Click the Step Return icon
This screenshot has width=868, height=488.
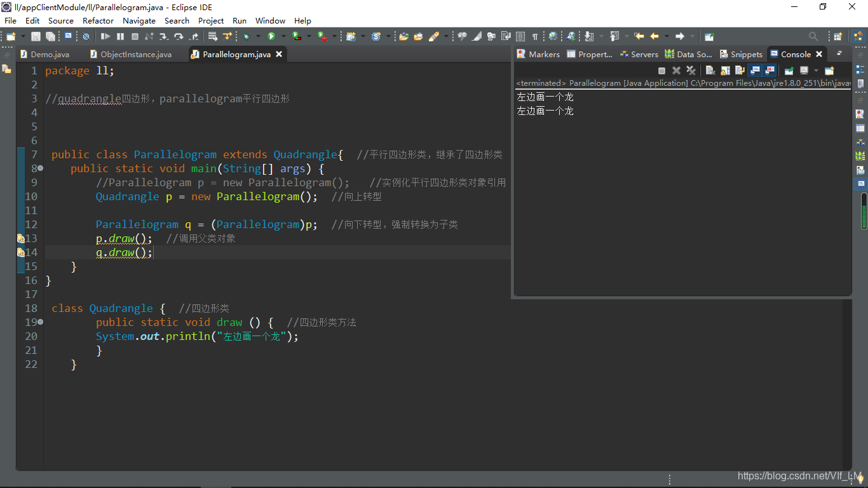[x=194, y=36]
